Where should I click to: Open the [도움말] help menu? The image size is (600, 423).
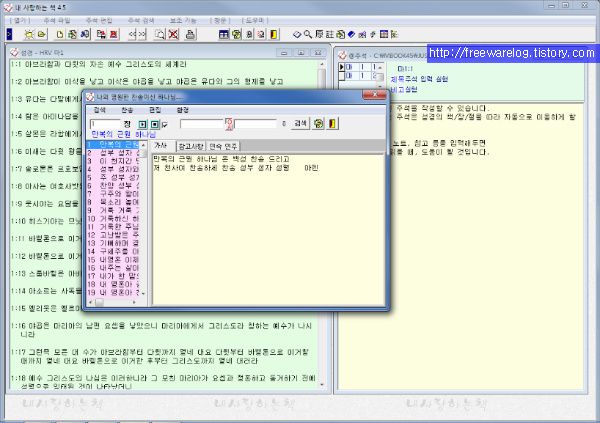[255, 20]
